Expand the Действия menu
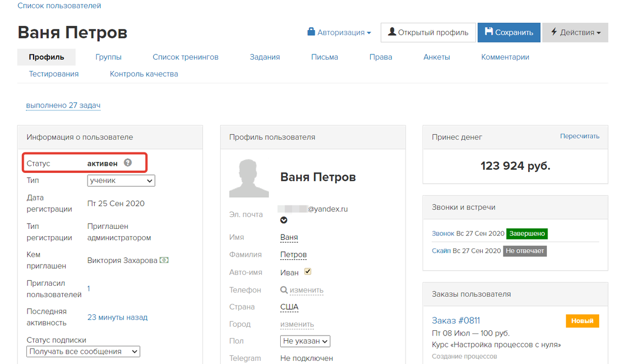Viewport: 621px width, 364px height. 575,33
